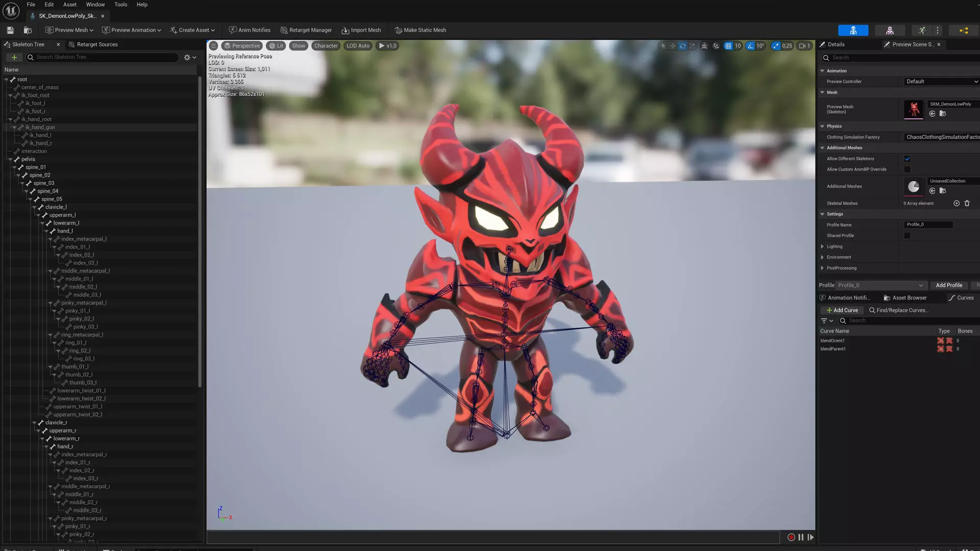Open Preview Mesh toolbar dropdown
Viewport: 980px width, 551px height.
click(x=69, y=30)
